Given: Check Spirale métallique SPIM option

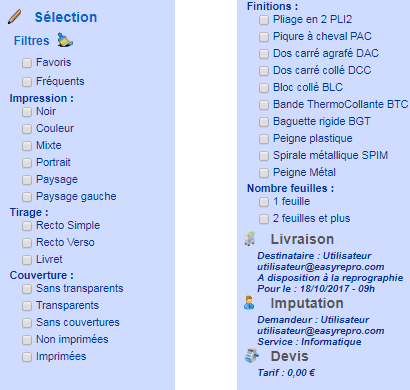Looking at the screenshot, I should (x=264, y=156).
